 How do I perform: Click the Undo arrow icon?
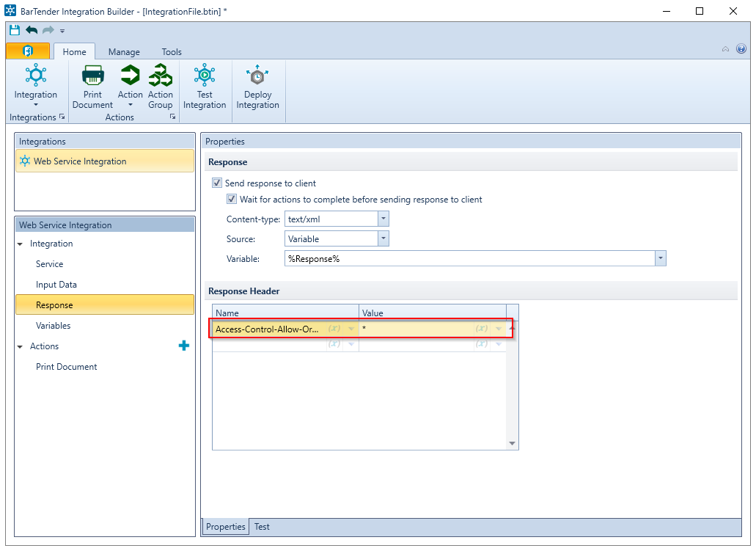click(x=32, y=30)
